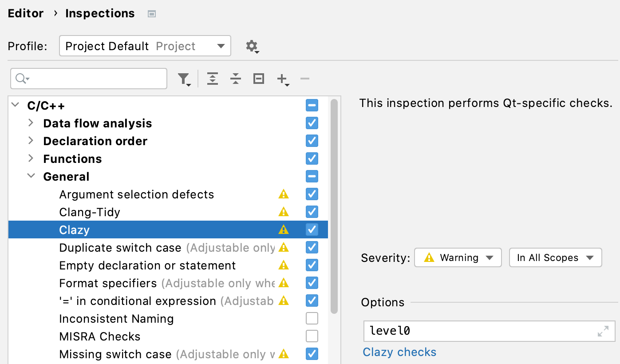620x364 pixels.
Task: Open the profile gear settings menu
Action: [x=252, y=46]
